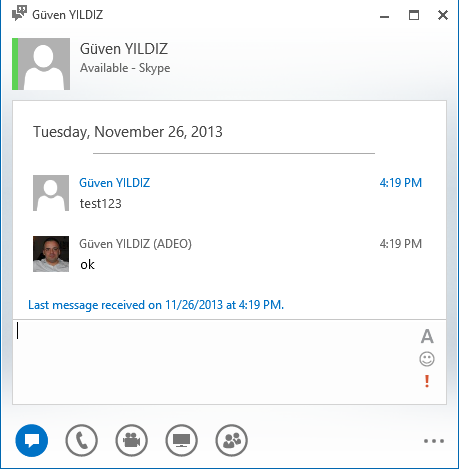Open the participants people icon

[232, 440]
